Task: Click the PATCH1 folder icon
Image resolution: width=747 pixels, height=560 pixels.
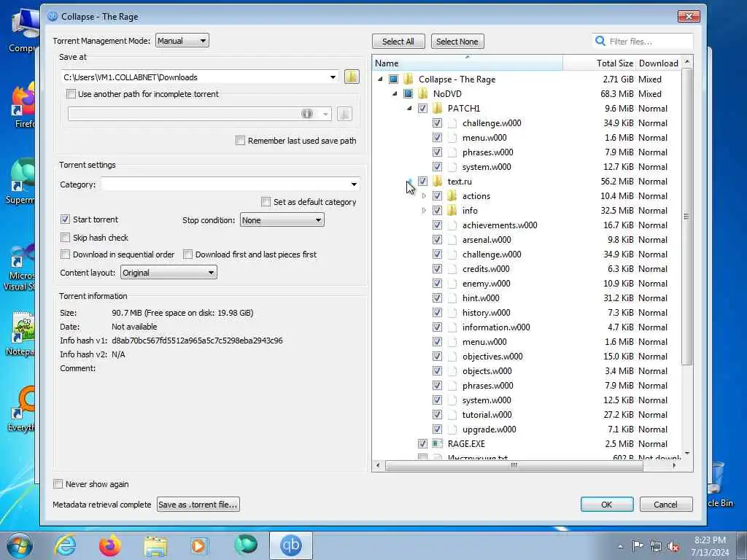Action: pyautogui.click(x=438, y=108)
